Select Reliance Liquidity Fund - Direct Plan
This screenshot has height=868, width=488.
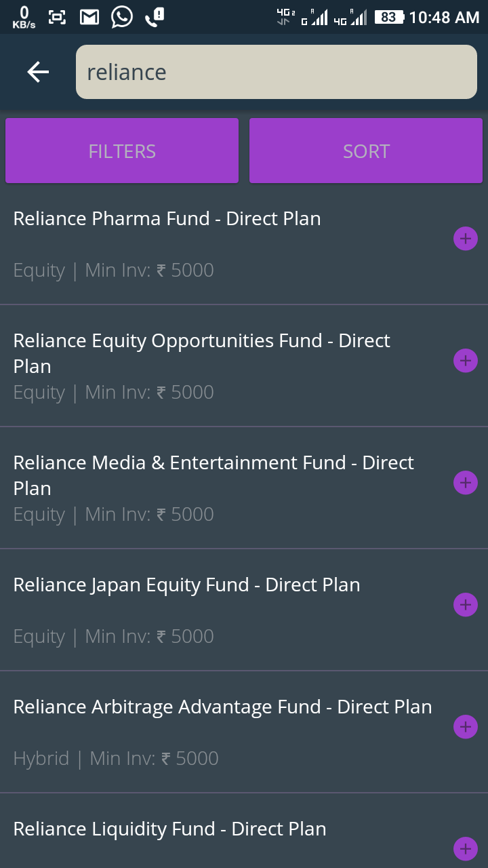click(x=169, y=829)
